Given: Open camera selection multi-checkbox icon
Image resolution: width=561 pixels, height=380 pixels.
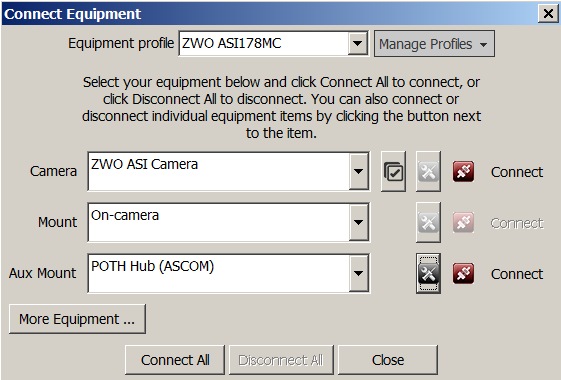Looking at the screenshot, I should click(x=394, y=171).
